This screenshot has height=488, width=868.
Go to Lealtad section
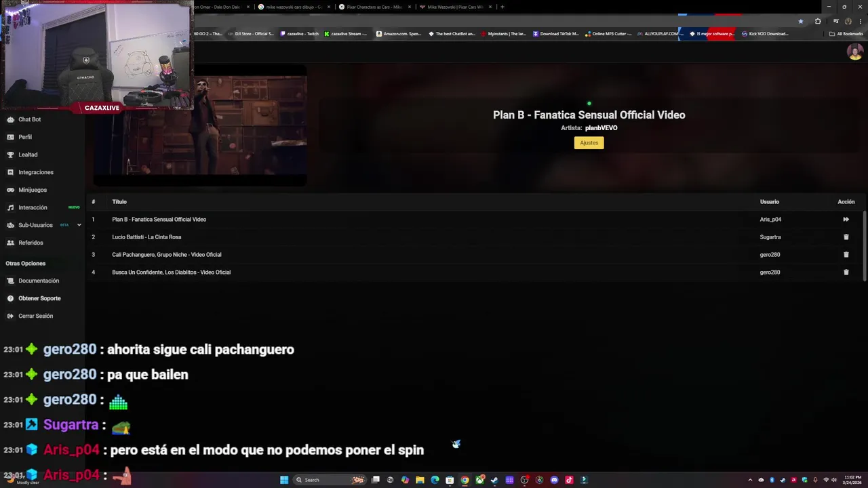(28, 155)
